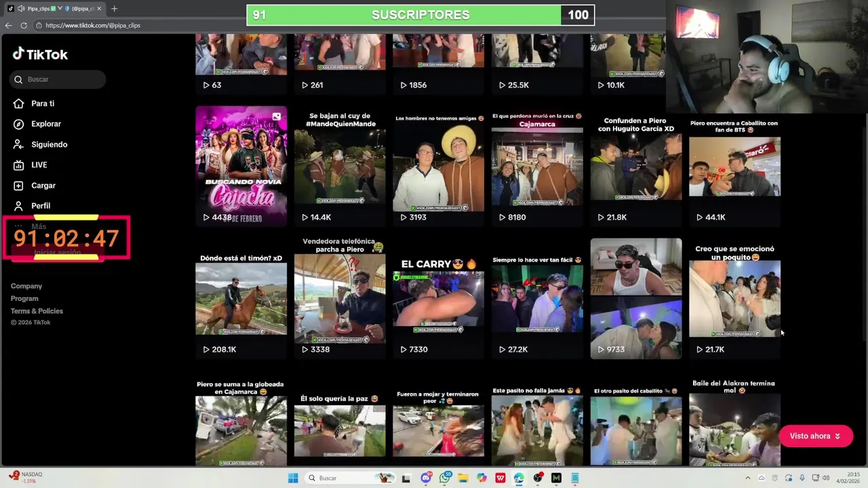
Task: Open the LIVE section
Action: (x=39, y=165)
